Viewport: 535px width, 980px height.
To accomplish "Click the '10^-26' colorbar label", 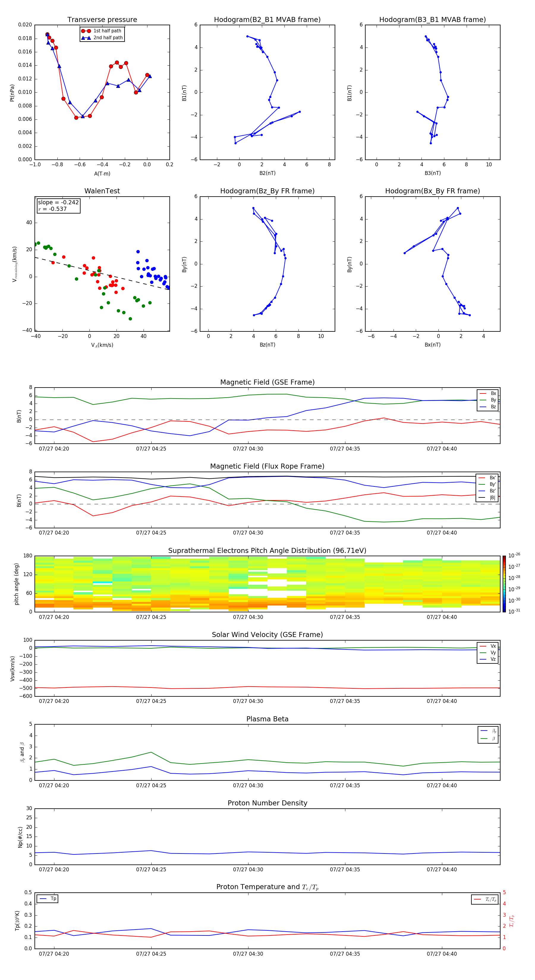I will tap(514, 555).
